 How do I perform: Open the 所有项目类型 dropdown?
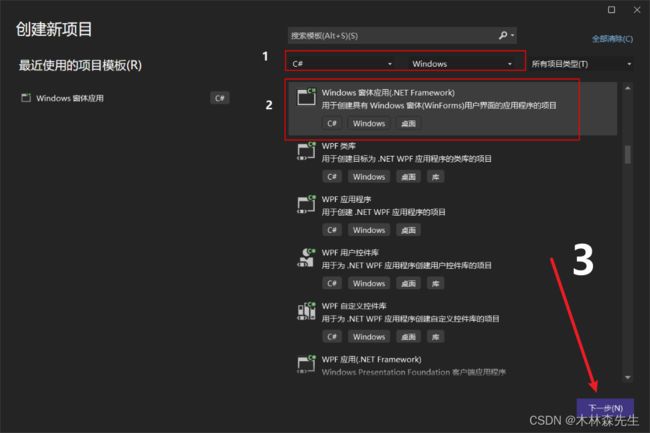point(581,64)
